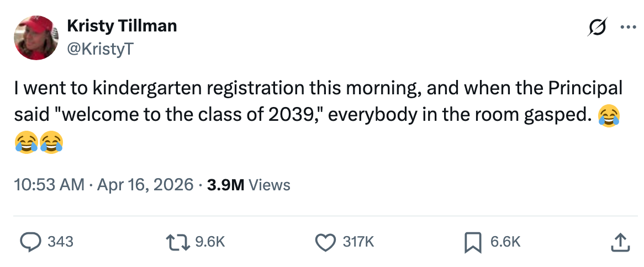This screenshot has height=267, width=644.
Task: Click the two laughing emojis below the text
Action: [39, 142]
